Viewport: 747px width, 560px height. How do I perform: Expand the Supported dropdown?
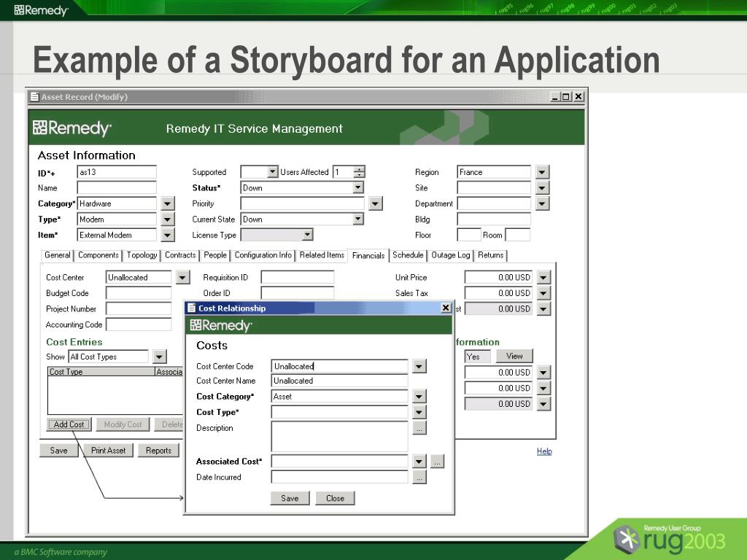(272, 172)
